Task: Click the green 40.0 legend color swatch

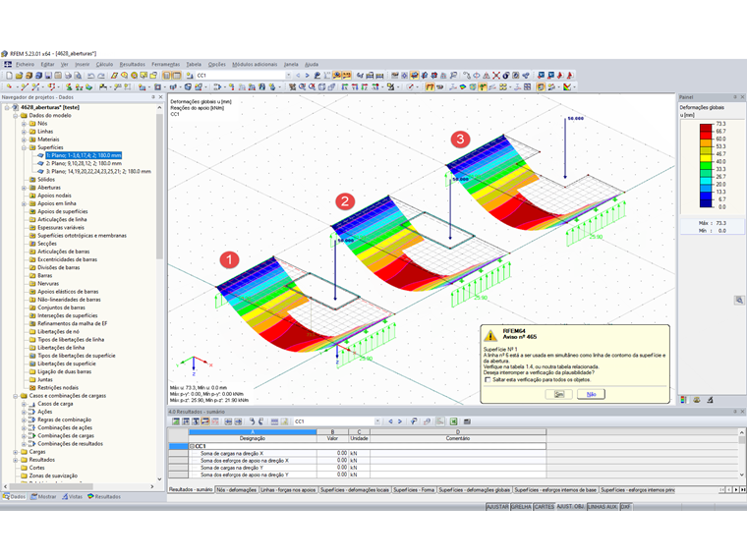Action: tap(706, 165)
